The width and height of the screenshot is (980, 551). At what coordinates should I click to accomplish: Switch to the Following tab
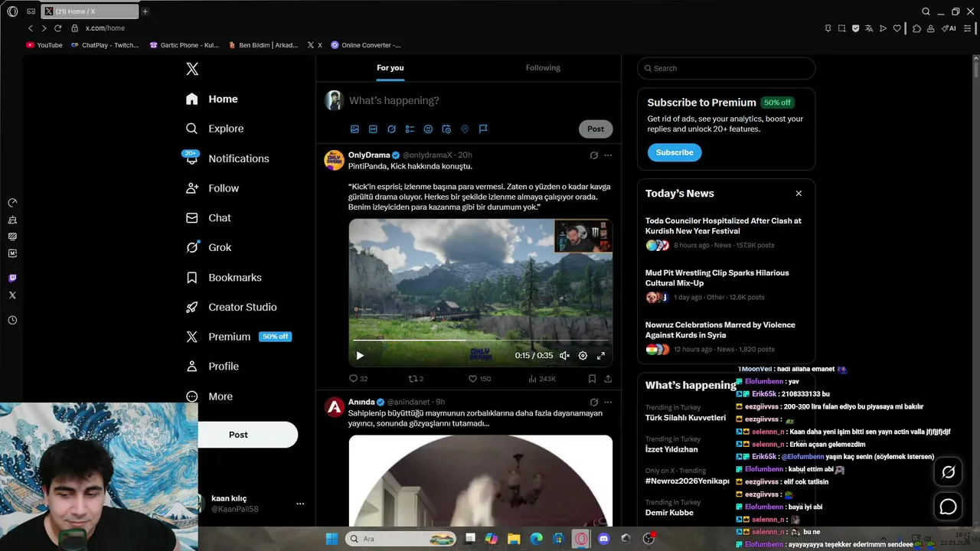point(543,68)
